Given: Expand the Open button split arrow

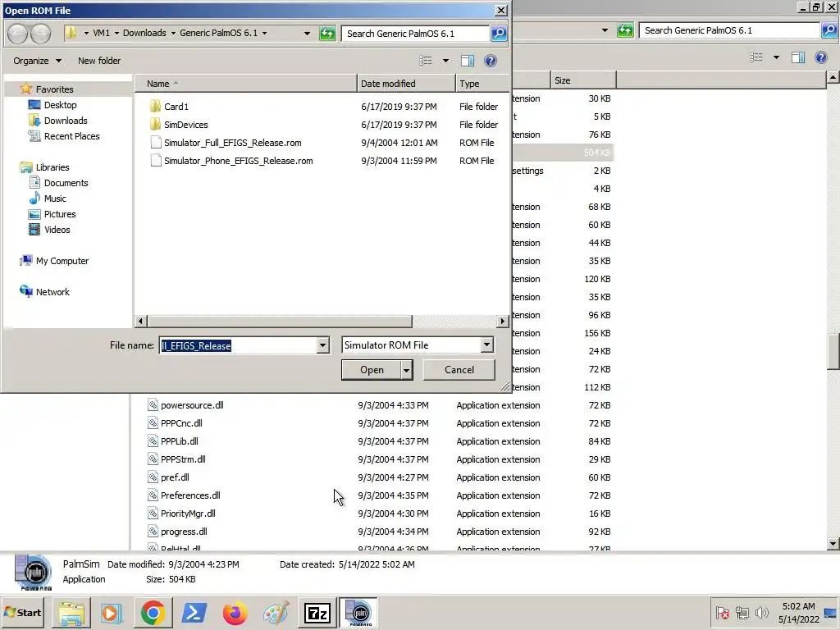Looking at the screenshot, I should tap(407, 370).
